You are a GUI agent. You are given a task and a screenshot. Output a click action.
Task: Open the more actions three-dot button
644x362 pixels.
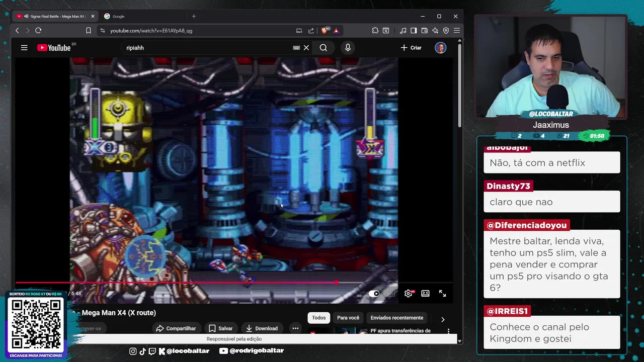click(295, 328)
